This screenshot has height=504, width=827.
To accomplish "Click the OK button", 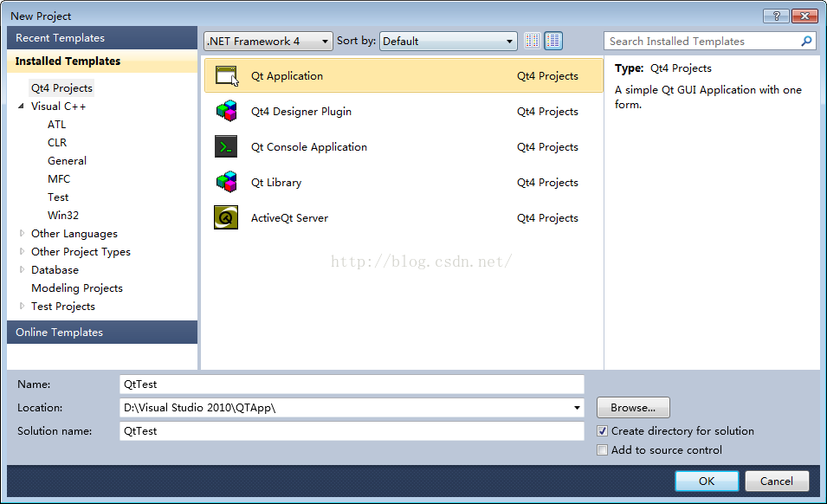I will point(707,481).
